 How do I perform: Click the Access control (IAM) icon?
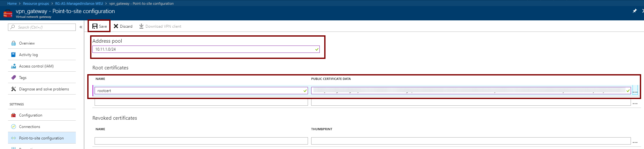pos(13,66)
